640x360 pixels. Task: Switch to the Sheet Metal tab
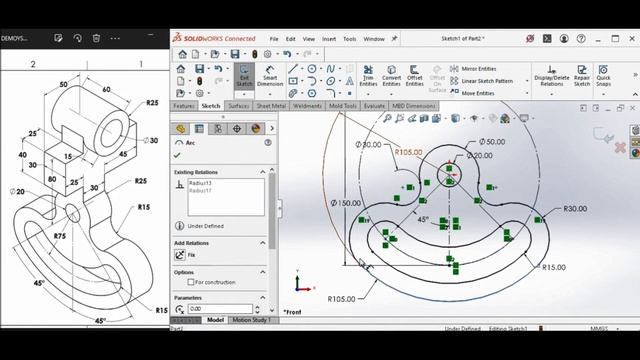coord(271,106)
